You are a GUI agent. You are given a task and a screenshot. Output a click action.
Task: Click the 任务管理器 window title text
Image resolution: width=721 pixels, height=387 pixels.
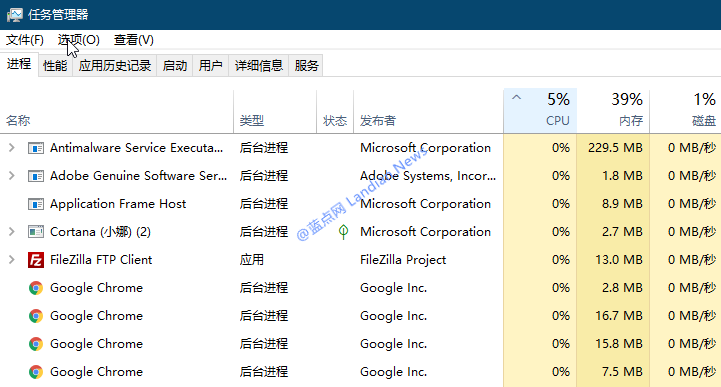click(x=58, y=15)
